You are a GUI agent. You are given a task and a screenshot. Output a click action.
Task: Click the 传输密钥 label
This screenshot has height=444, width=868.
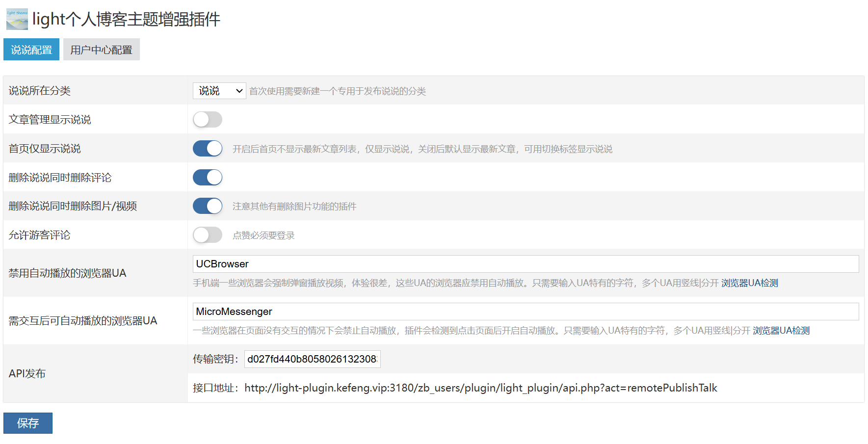[x=215, y=359]
